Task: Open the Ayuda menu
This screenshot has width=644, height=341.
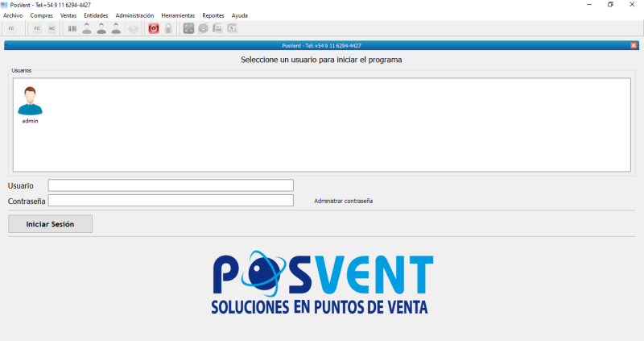Action: pyautogui.click(x=239, y=15)
